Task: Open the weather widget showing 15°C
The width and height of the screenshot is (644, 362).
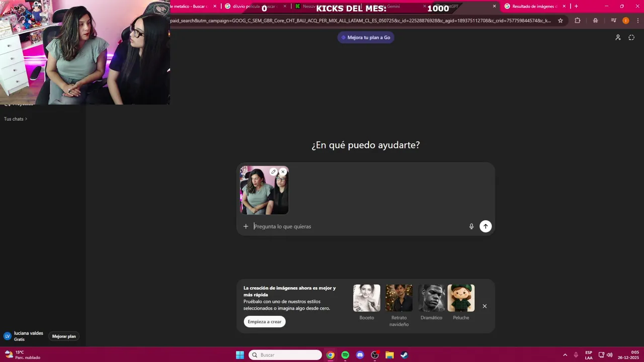Action: pos(23,355)
